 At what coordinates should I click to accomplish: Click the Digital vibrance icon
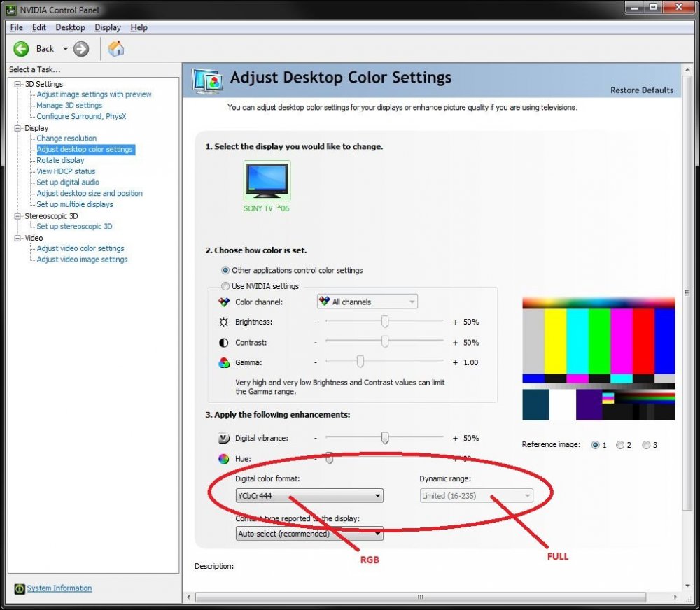[224, 438]
